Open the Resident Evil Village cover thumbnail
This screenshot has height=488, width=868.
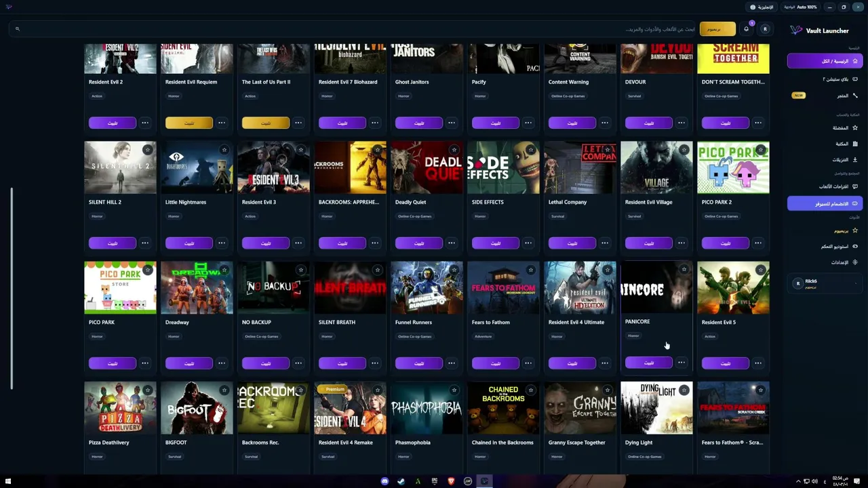656,167
